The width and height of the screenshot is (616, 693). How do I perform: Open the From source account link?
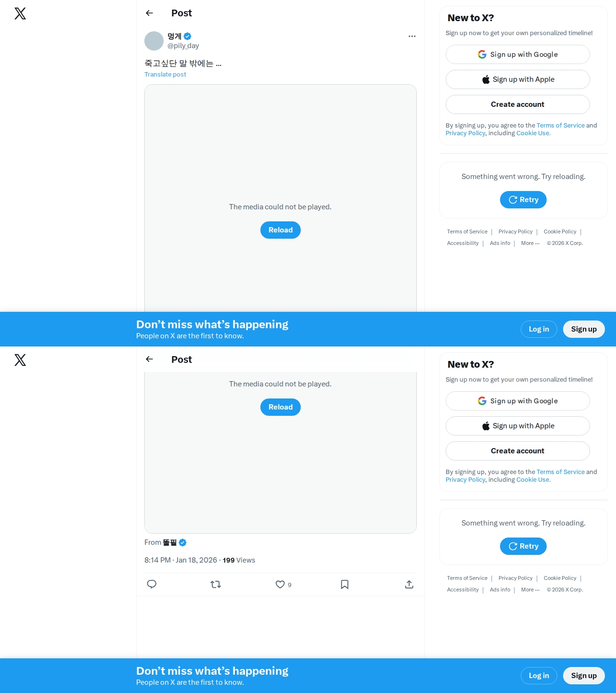[170, 542]
